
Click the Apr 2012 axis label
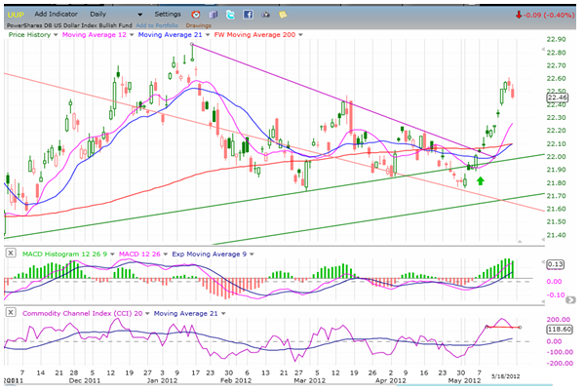click(391, 380)
